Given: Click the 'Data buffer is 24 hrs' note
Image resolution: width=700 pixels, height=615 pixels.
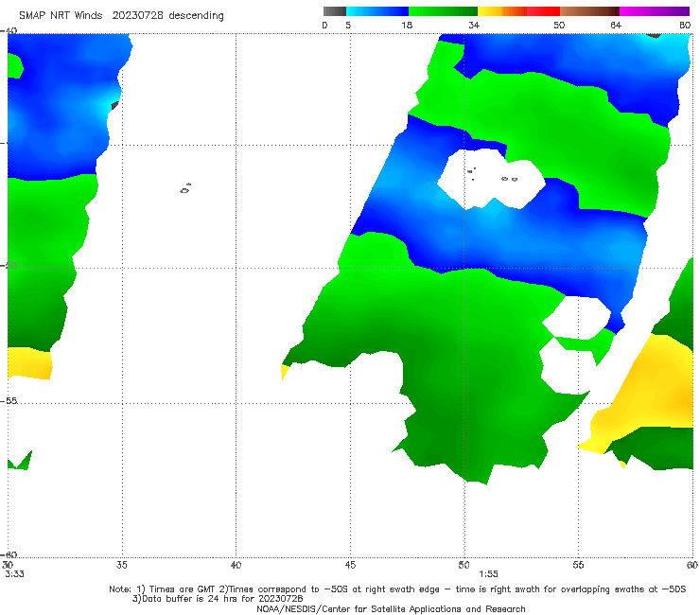Looking at the screenshot, I should coord(218,599).
